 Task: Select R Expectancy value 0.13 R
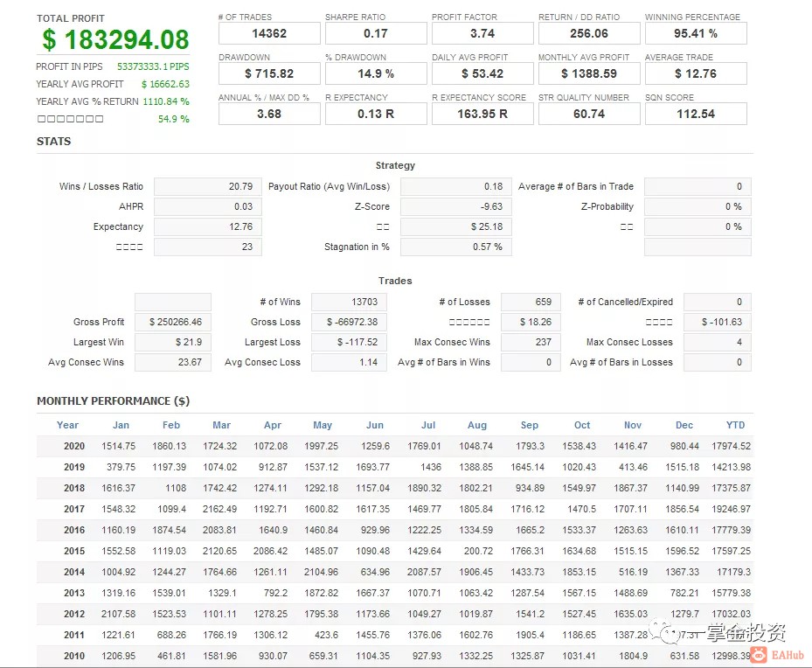[376, 114]
